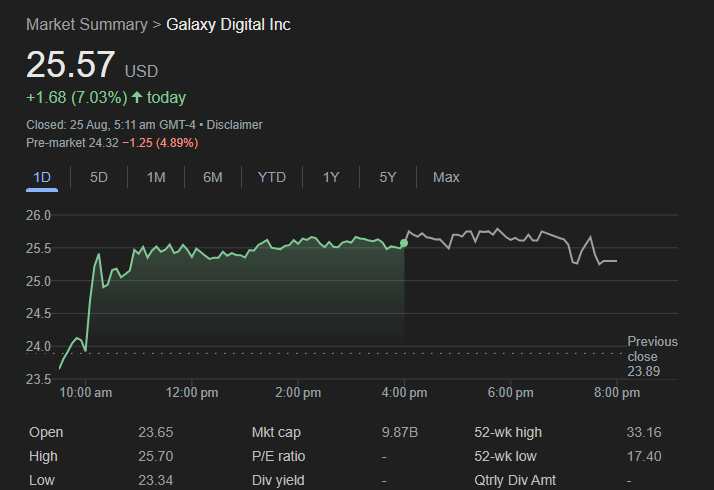Click the green up arrow beside today
Screen dimensions: 714x490
pyautogui.click(x=137, y=98)
